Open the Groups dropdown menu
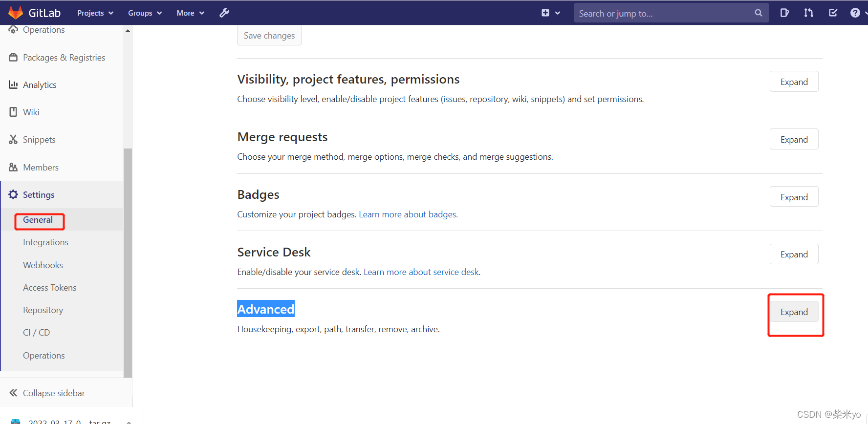The image size is (868, 424). tap(145, 13)
